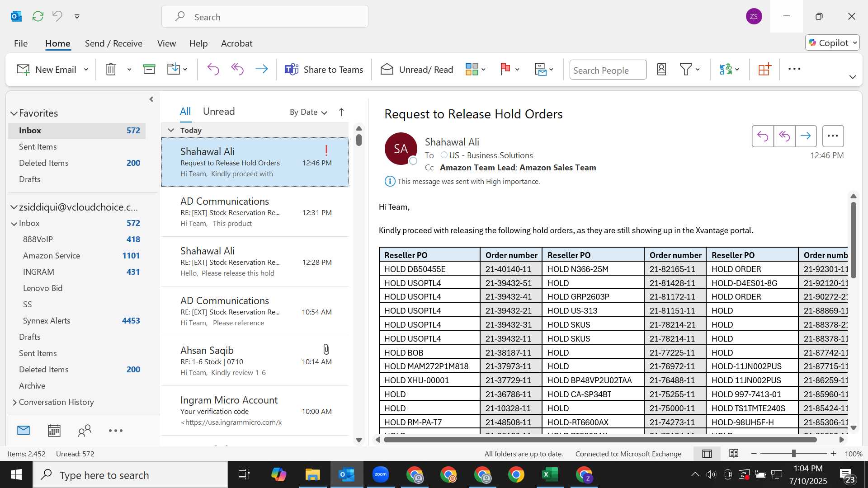Click the Amazon Team Lead Cc recipient
Image resolution: width=868 pixels, height=488 pixels.
pyautogui.click(x=477, y=168)
